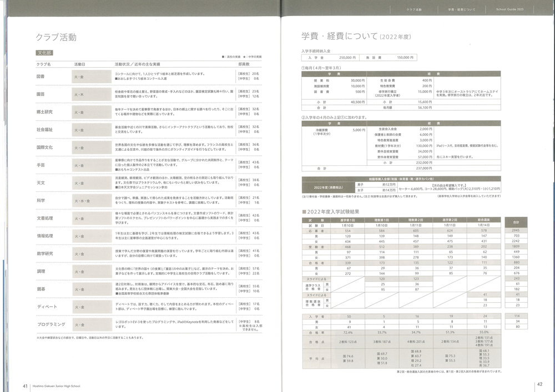Click page number 42
Image resolution: width=555 pixels, height=392 pixels.
click(x=540, y=384)
